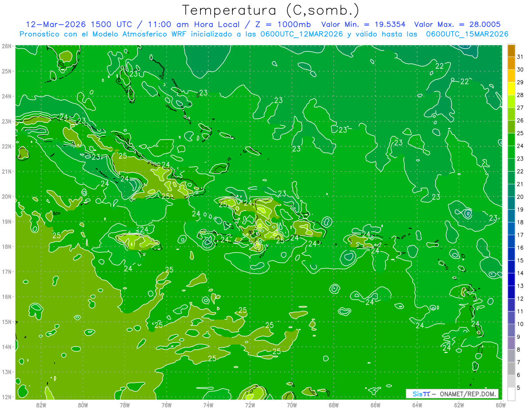Viewport: 532px width, 411px height.
Task: Click the pressure level text "Z = 1000mb"
Action: [283, 24]
